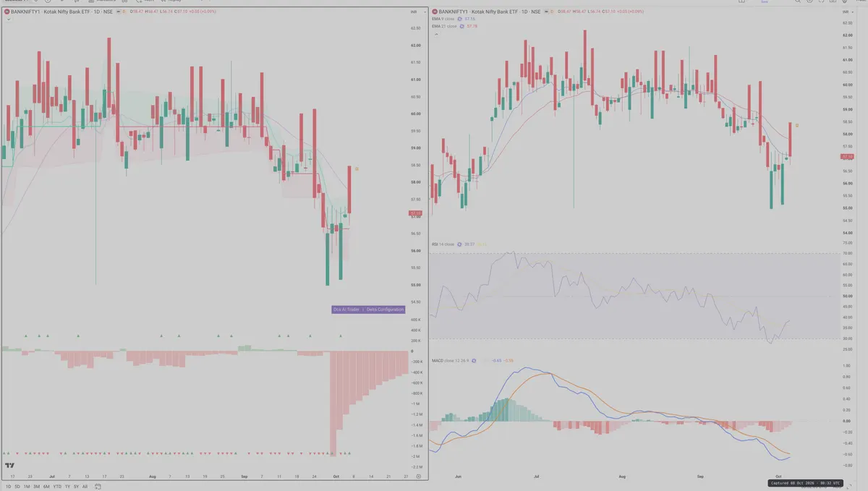Image resolution: width=868 pixels, height=491 pixels.
Task: Select the 1D time range
Action: coord(9,487)
